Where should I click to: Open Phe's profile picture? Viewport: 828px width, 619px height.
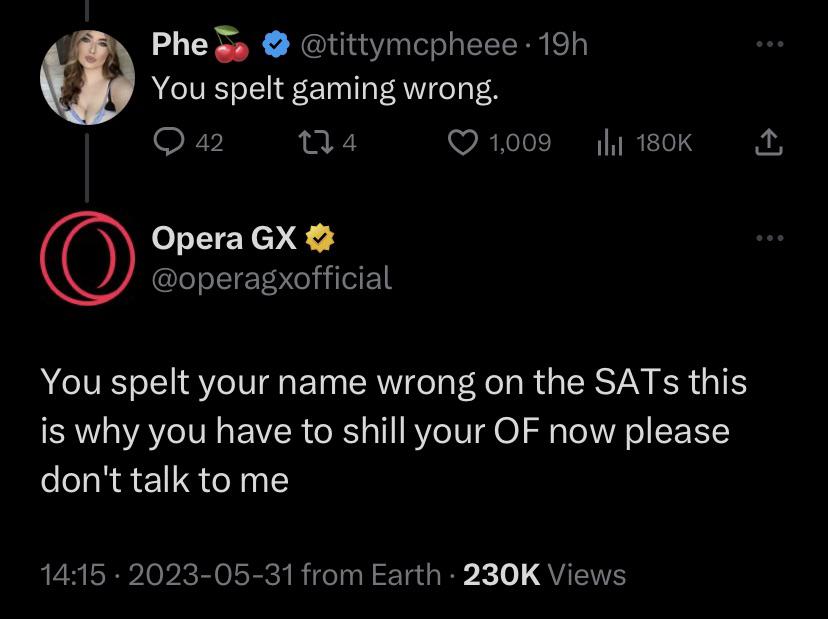(88, 76)
